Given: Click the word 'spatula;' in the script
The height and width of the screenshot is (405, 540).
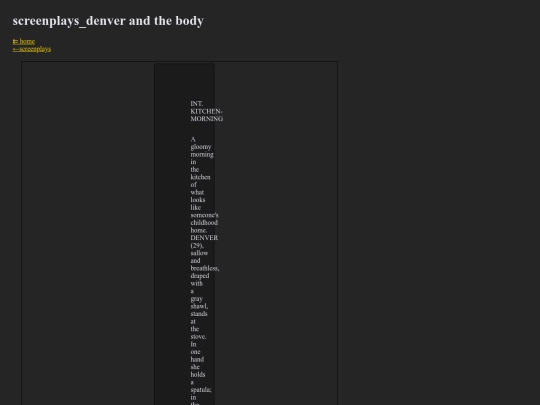Looking at the screenshot, I should pyautogui.click(x=201, y=390).
